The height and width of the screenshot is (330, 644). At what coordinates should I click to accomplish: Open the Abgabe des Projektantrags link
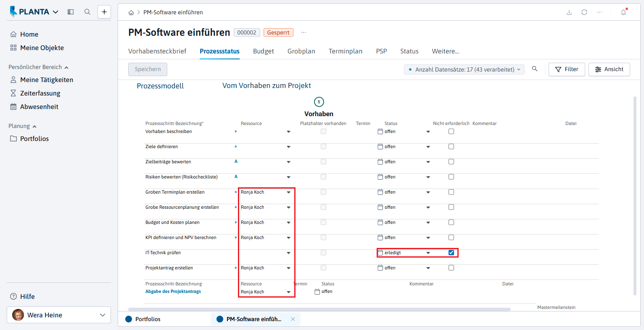pos(173,291)
